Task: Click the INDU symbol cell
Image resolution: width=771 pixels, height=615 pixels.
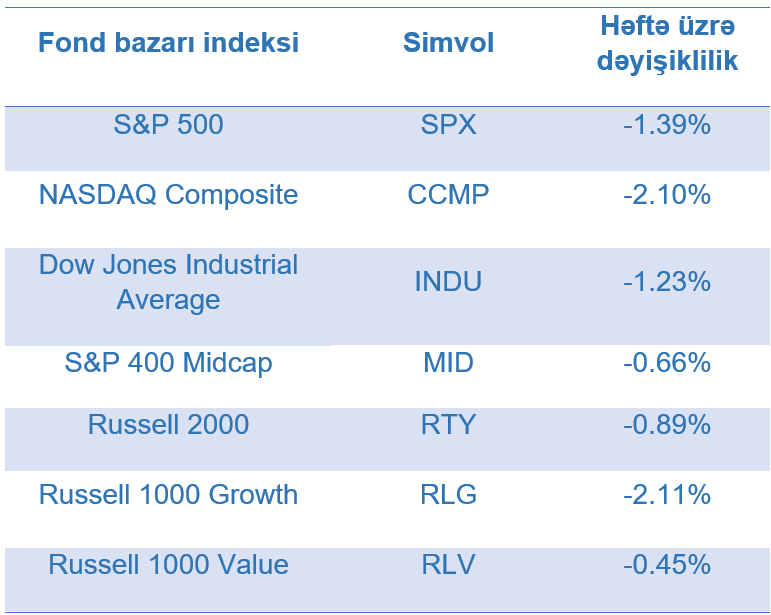Action: click(x=448, y=282)
